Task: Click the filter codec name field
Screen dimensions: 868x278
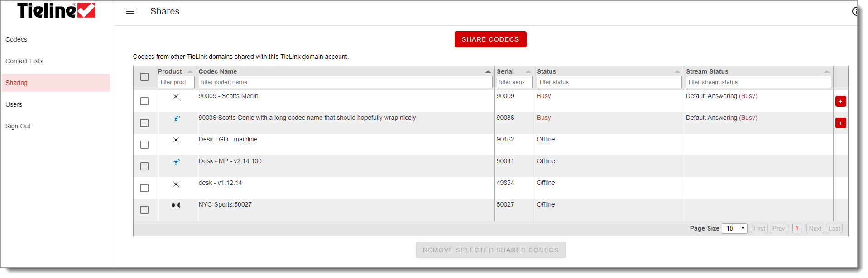Action: click(x=345, y=82)
